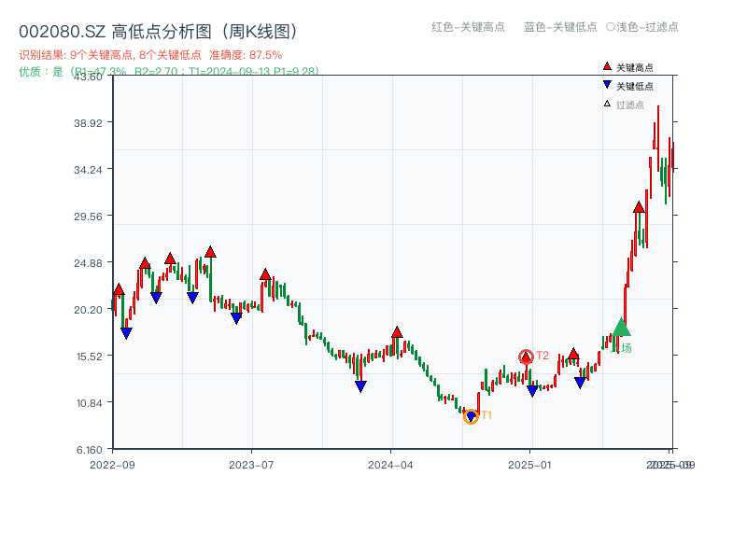Click the red T2 circled high marker
Screen dimensions: 747x560
coord(526,357)
